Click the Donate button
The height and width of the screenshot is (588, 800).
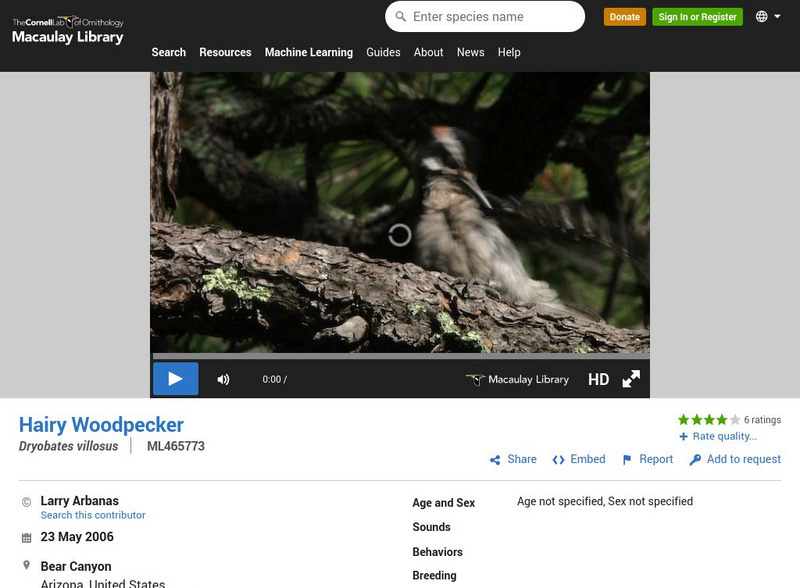click(624, 17)
